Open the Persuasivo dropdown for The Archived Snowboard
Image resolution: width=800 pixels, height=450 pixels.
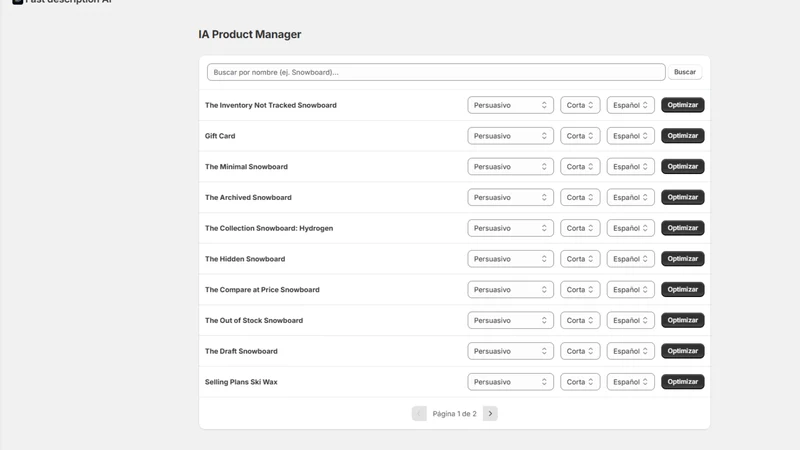(x=510, y=197)
